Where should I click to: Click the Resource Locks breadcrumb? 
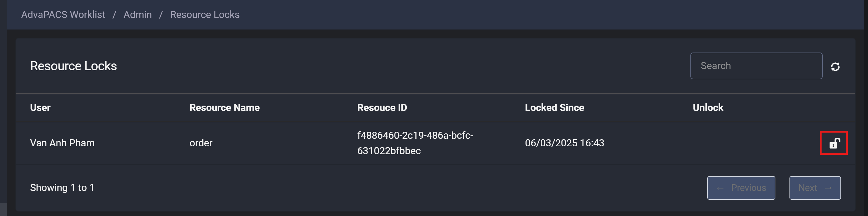tap(205, 15)
